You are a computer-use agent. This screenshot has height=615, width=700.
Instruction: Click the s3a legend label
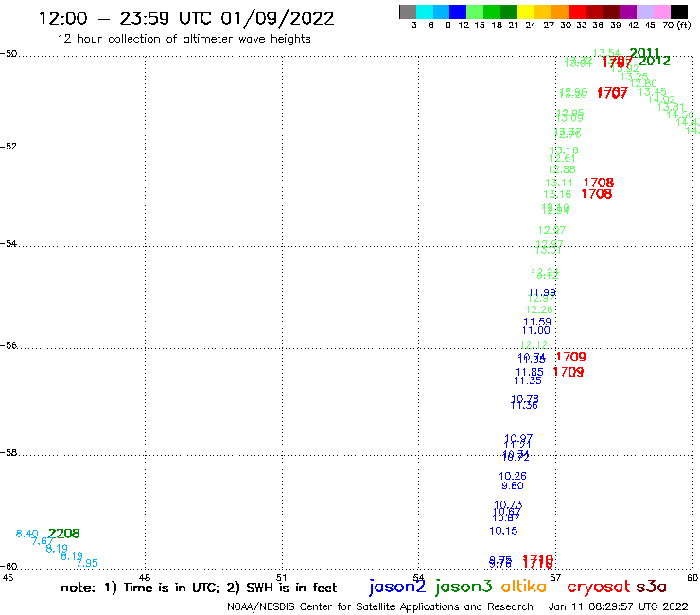(651, 587)
